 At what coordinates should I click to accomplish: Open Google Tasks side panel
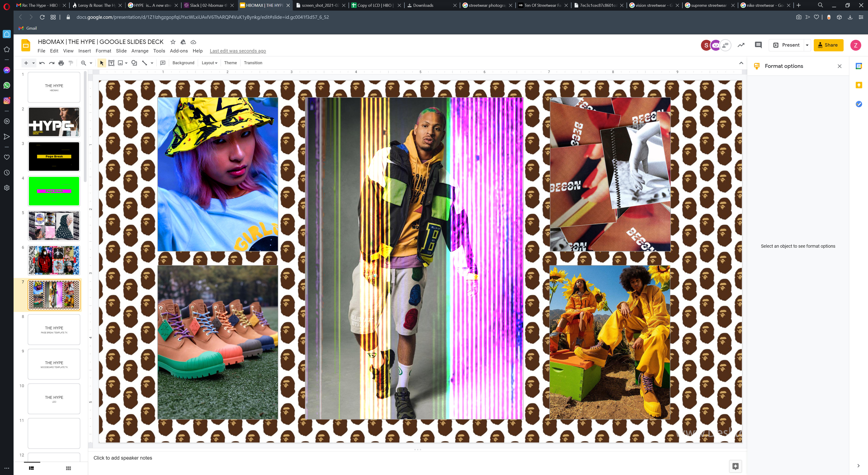pos(859,104)
